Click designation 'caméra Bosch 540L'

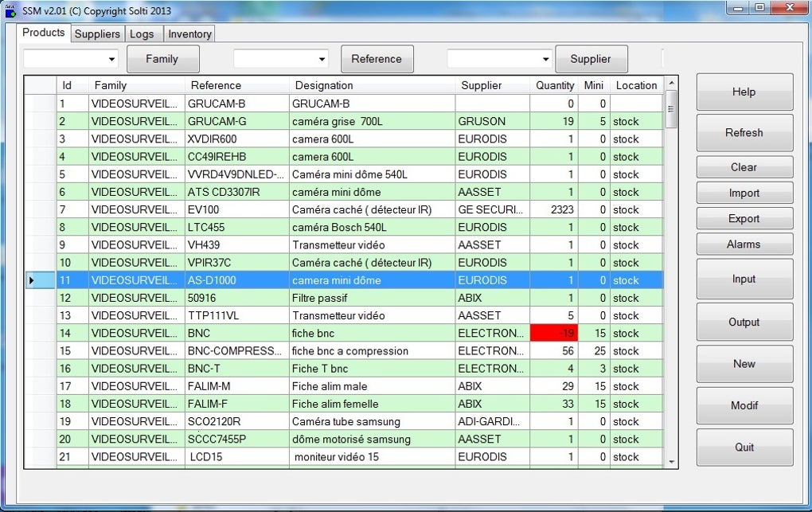pyautogui.click(x=373, y=227)
